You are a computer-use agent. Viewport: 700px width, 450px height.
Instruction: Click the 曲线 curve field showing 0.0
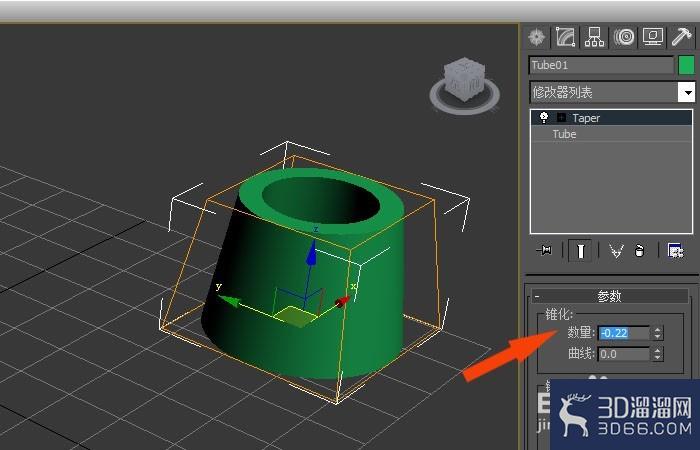[624, 354]
